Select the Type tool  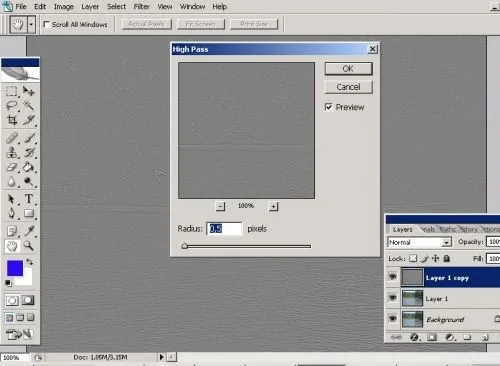coord(28,199)
